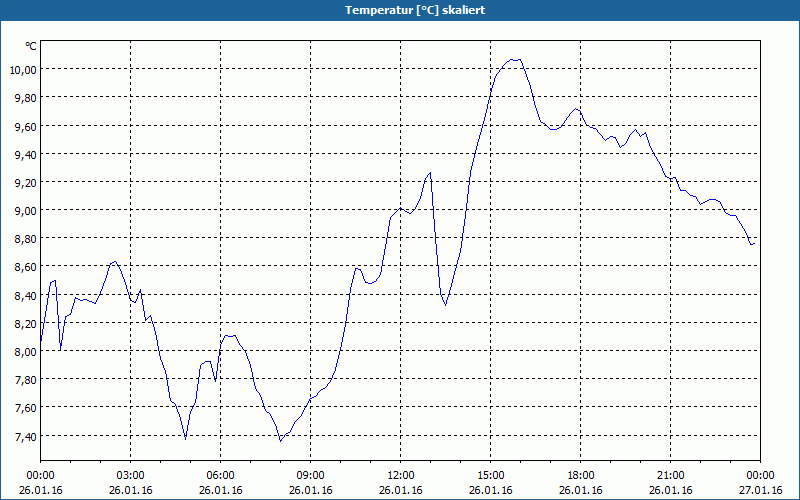Click the 21:00 time axis label
The height and width of the screenshot is (500, 800).
point(671,475)
